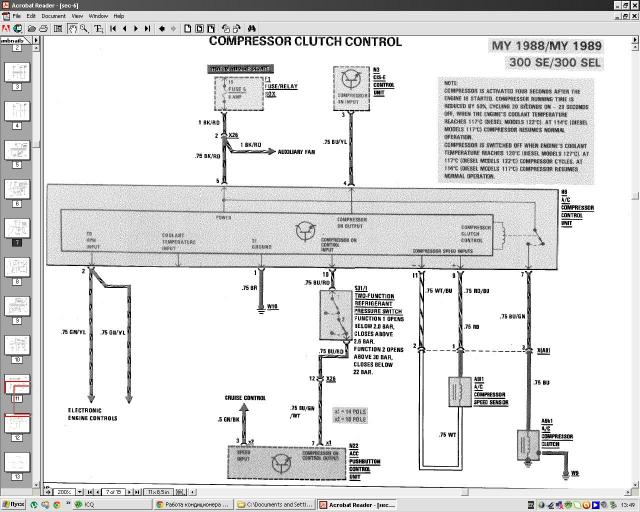This screenshot has width=640, height=512.
Task: Select page 13 thumbnail
Action: pos(17,463)
